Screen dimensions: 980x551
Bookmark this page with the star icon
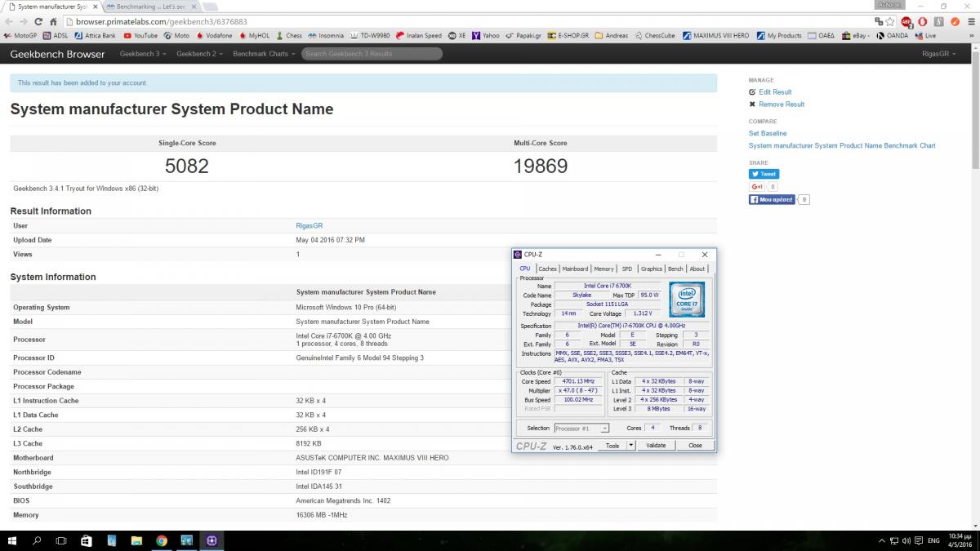point(890,22)
